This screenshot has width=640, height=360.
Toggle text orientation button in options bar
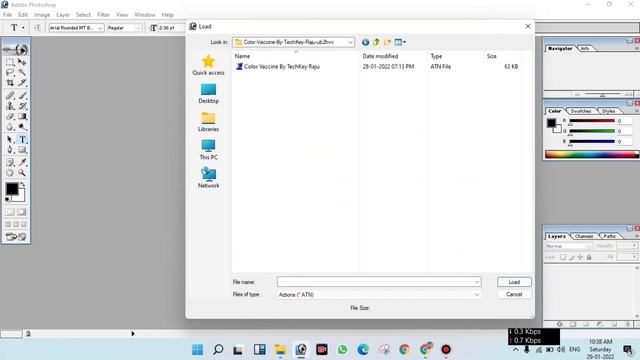pyautogui.click(x=37, y=27)
